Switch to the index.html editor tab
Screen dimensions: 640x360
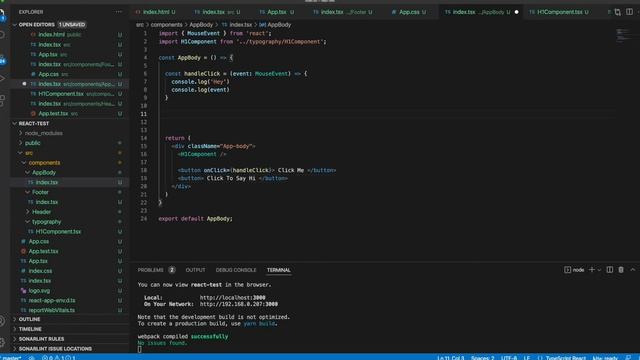156,12
